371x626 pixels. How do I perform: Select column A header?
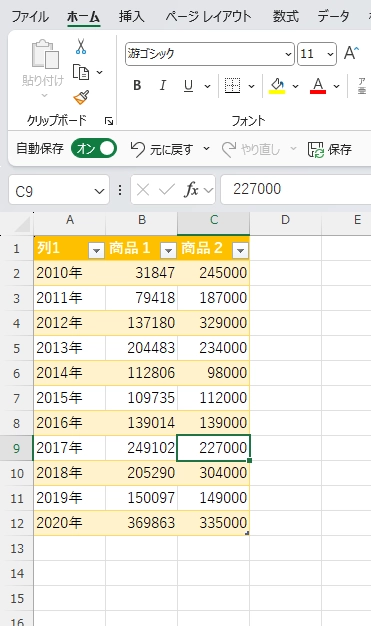[70, 220]
